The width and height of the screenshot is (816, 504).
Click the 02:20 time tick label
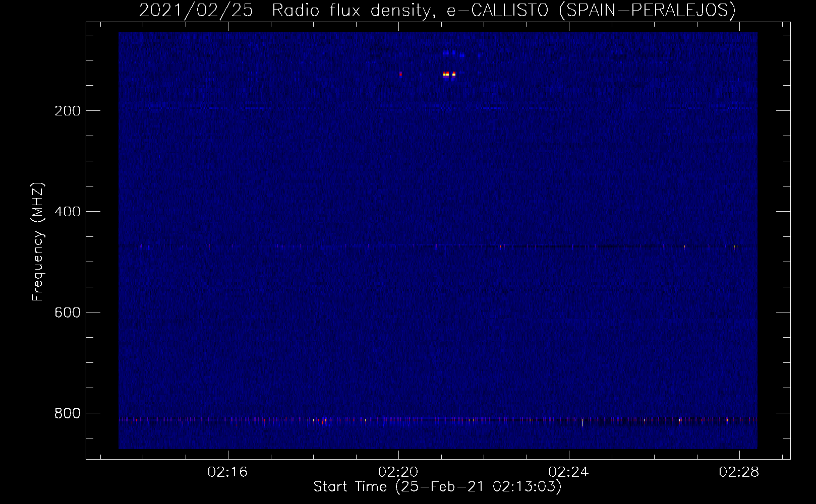(x=399, y=472)
